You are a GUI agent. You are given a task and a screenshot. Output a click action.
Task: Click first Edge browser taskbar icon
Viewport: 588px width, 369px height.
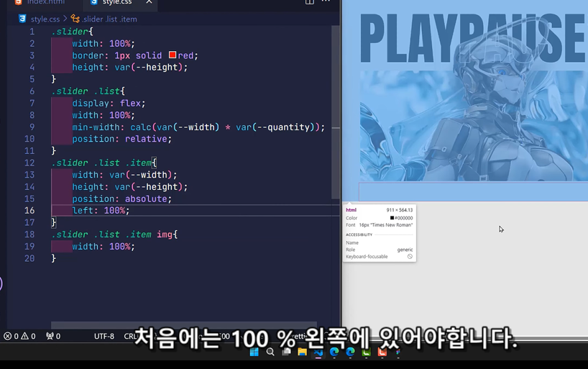[x=334, y=352]
